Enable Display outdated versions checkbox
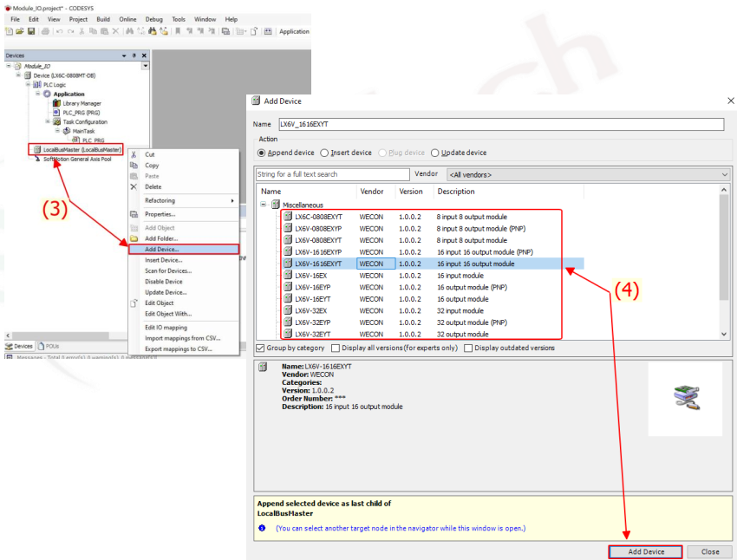 click(469, 348)
